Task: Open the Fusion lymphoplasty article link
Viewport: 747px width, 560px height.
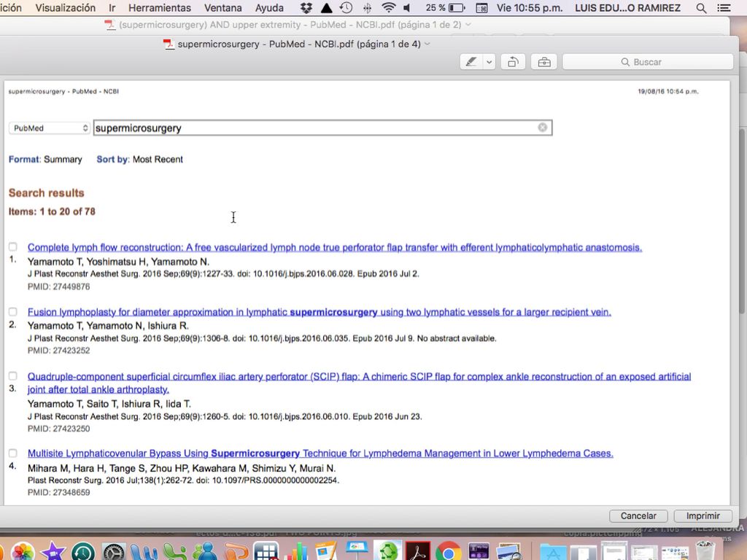Action: point(320,312)
